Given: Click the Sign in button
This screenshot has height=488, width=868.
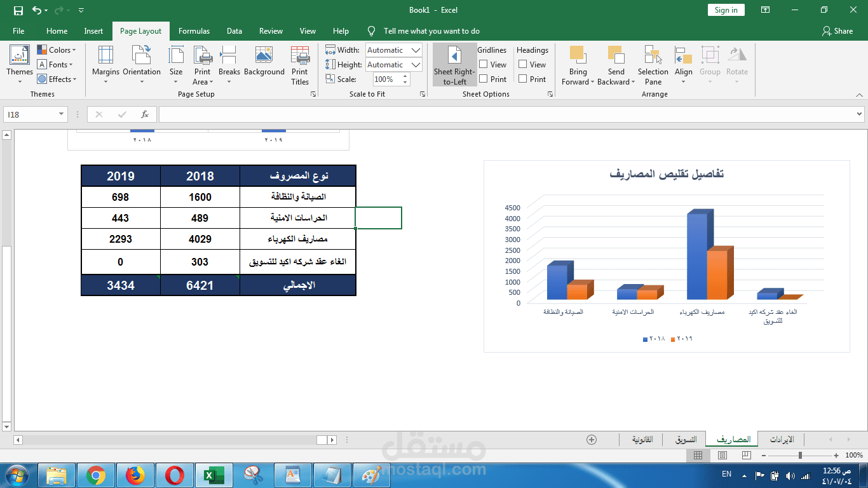Looking at the screenshot, I should [x=726, y=10].
